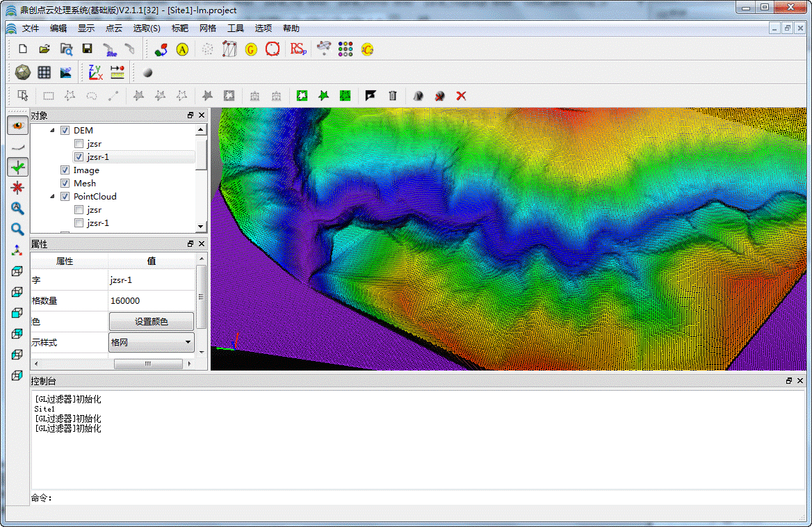This screenshot has width=812, height=527.
Task: Uncheck the Image layer checkbox
Action: 65,170
